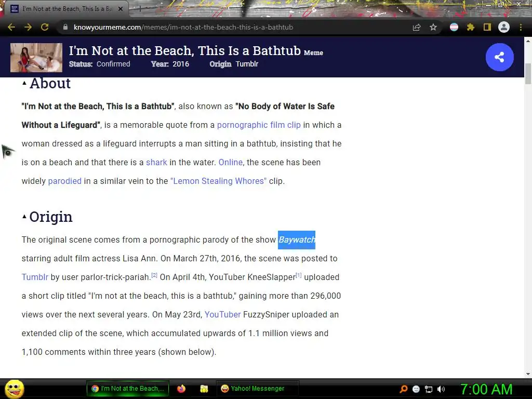This screenshot has height=399, width=532.
Task: Open Firefox from the taskbar
Action: [181, 389]
